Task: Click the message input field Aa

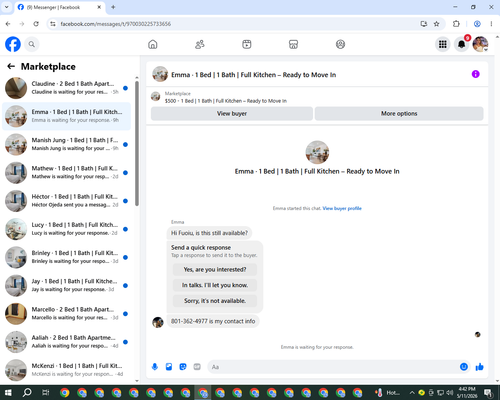Action: [333, 367]
